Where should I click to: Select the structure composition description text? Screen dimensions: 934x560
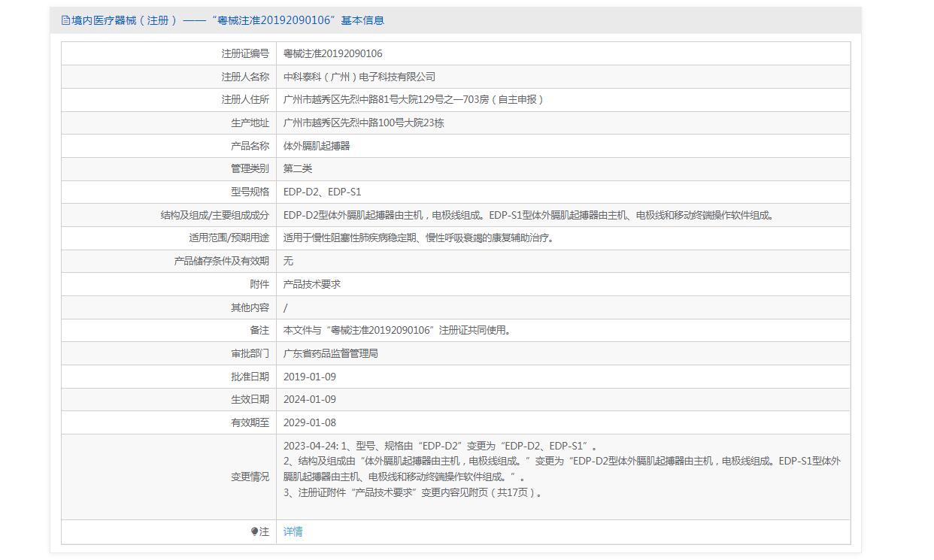click(529, 215)
